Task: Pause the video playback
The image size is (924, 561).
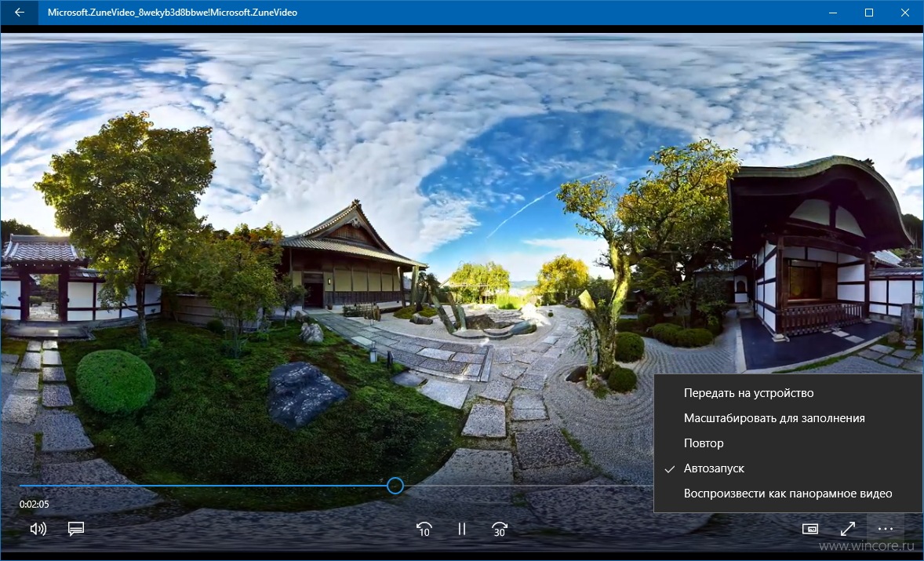Action: pos(462,529)
